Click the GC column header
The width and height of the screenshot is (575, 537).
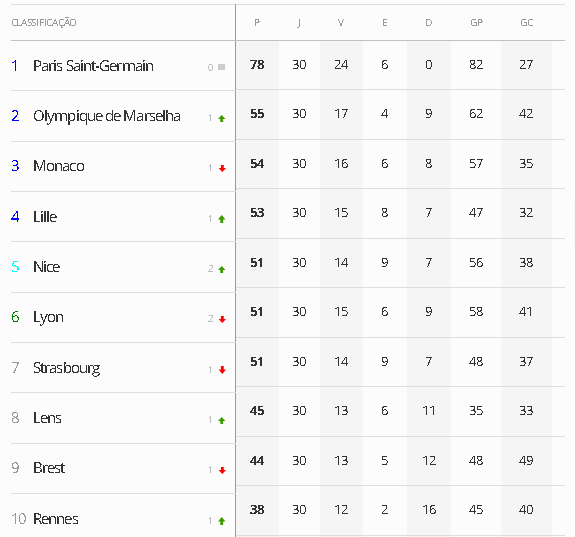[x=527, y=23]
